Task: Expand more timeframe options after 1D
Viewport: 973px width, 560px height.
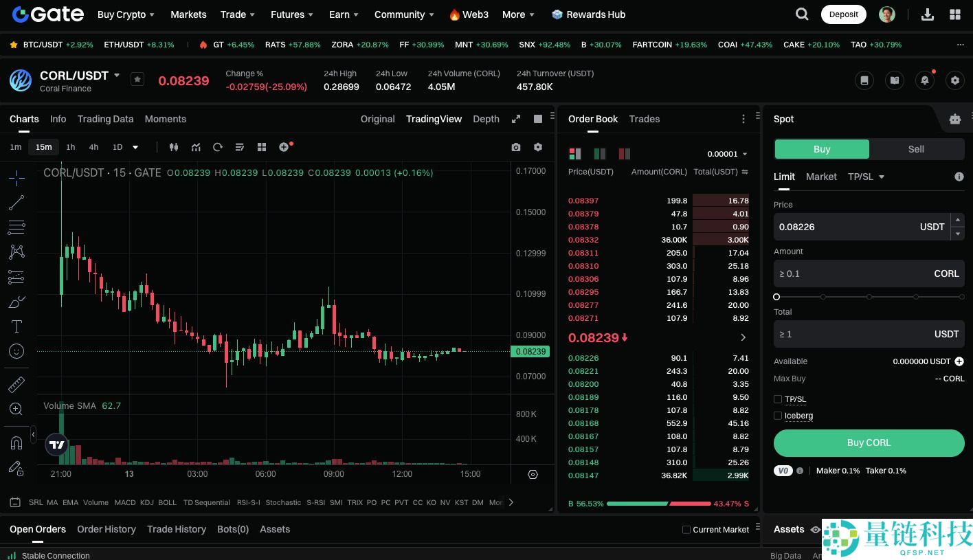Action: tap(135, 147)
